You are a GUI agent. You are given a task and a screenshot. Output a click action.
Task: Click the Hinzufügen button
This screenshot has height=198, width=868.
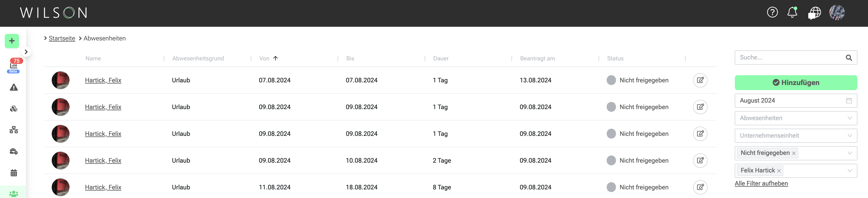coord(796,83)
